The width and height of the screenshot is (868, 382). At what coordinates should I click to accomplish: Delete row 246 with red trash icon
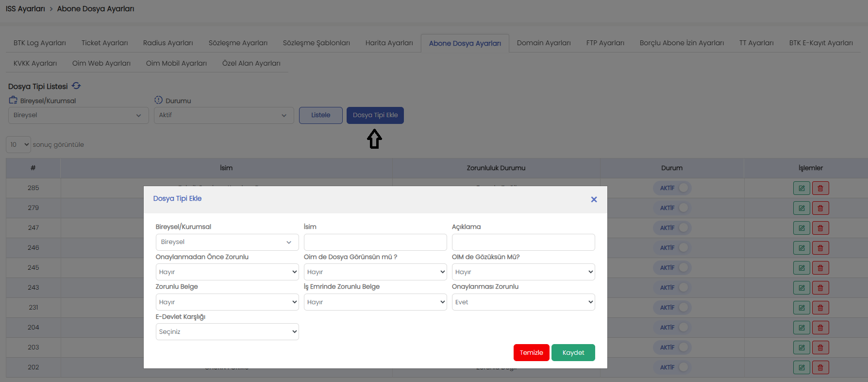[x=820, y=248]
